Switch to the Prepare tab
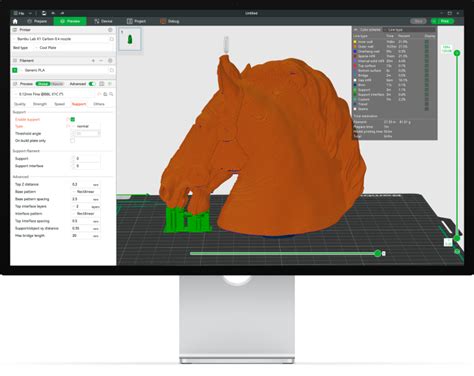Viewport: 474px width, 376px height. pyautogui.click(x=37, y=21)
